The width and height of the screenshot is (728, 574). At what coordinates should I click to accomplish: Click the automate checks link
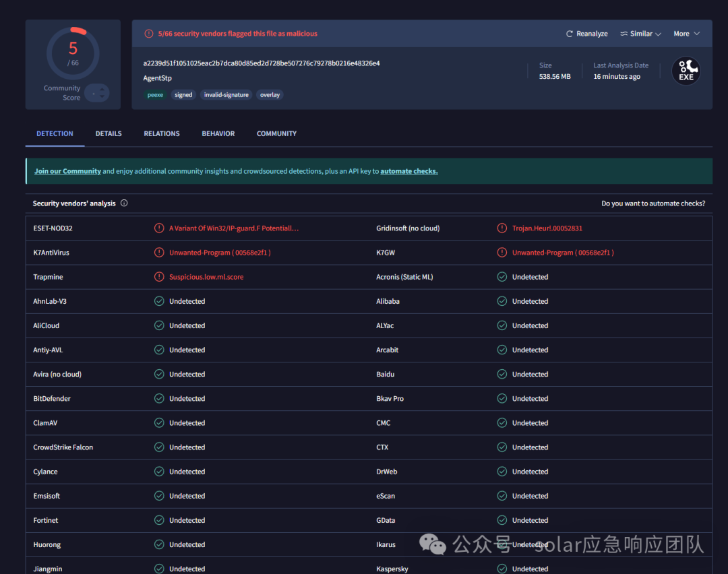pyautogui.click(x=409, y=171)
